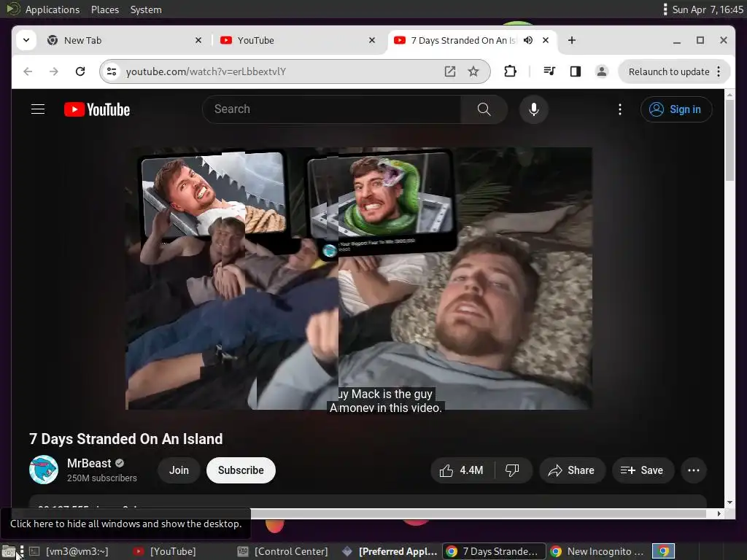Toggle the Chrome side panel
Image resolution: width=747 pixels, height=560 pixels.
(x=575, y=71)
